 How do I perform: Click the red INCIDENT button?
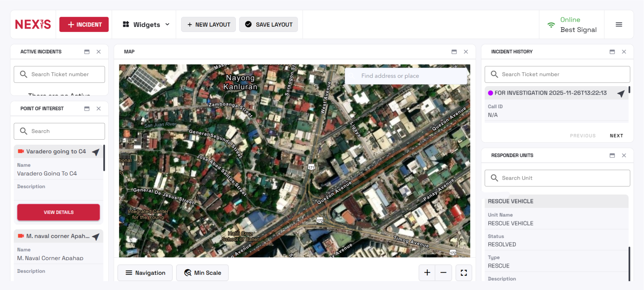click(84, 24)
